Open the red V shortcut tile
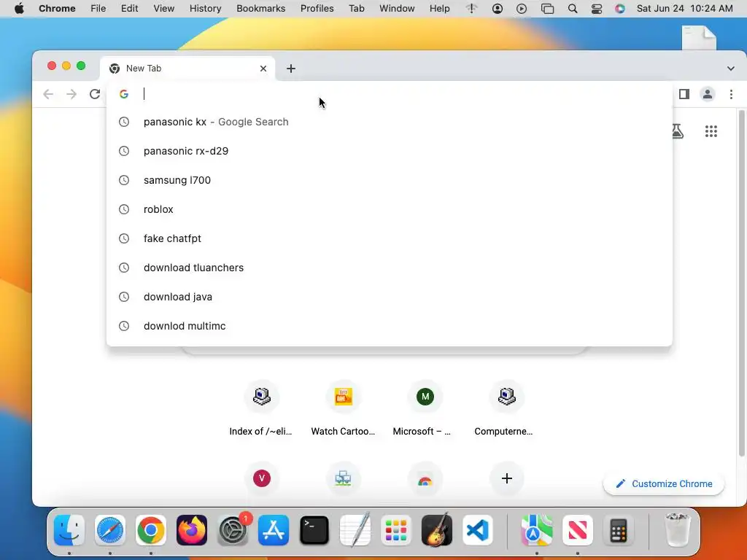Image resolution: width=747 pixels, height=560 pixels. click(262, 478)
